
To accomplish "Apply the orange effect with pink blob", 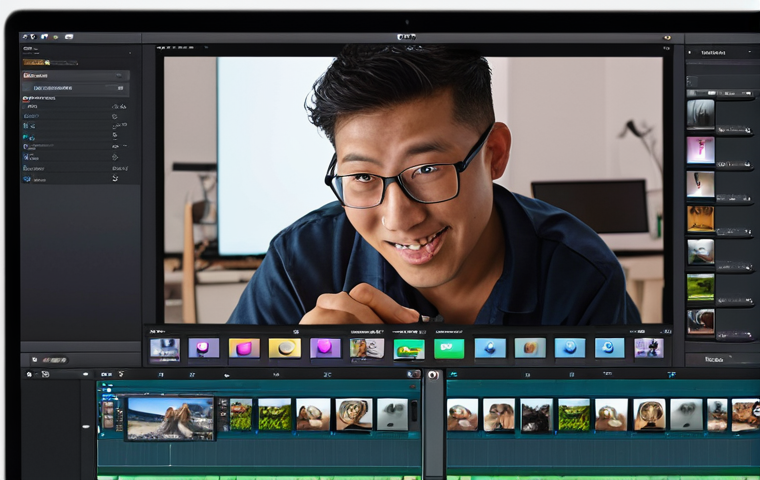I will (x=244, y=348).
